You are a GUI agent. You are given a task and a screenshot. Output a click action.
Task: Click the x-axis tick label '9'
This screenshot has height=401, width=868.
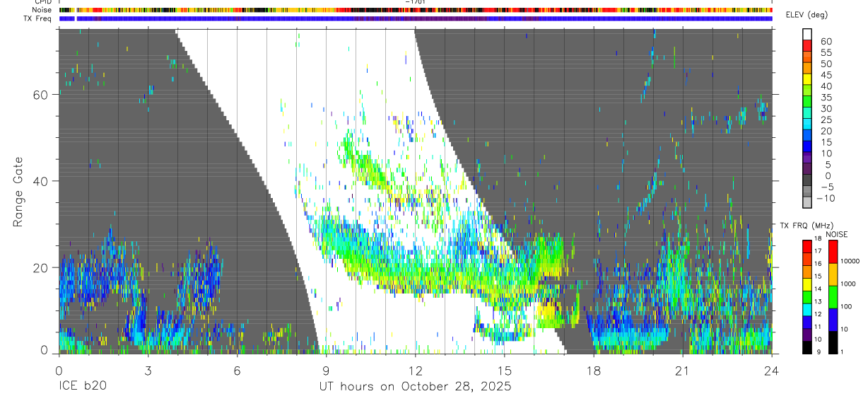[x=326, y=370]
